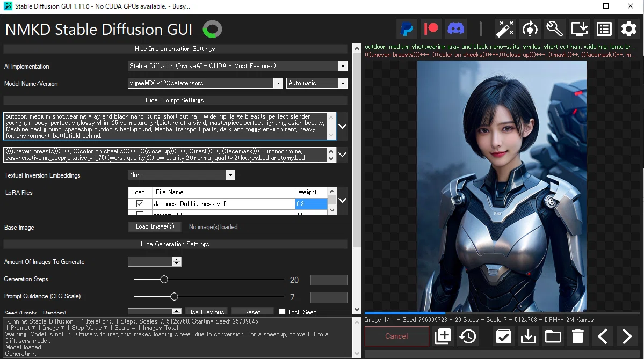Click the Load Image(s) button
The width and height of the screenshot is (644, 359).
(155, 226)
